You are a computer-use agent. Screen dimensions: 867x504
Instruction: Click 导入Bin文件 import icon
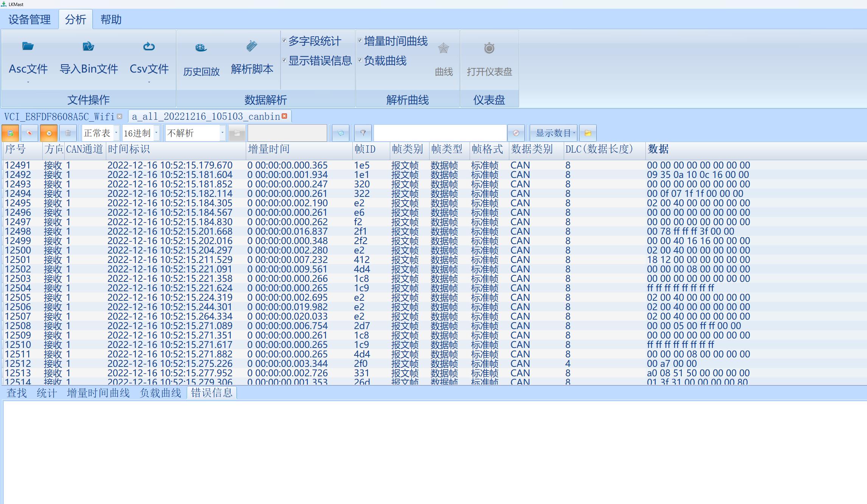88,46
